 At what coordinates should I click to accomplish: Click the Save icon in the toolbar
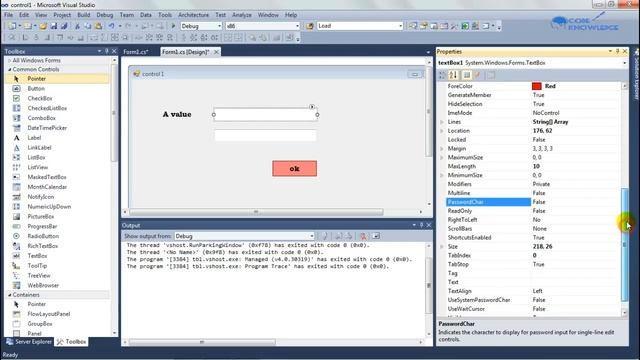point(53,26)
